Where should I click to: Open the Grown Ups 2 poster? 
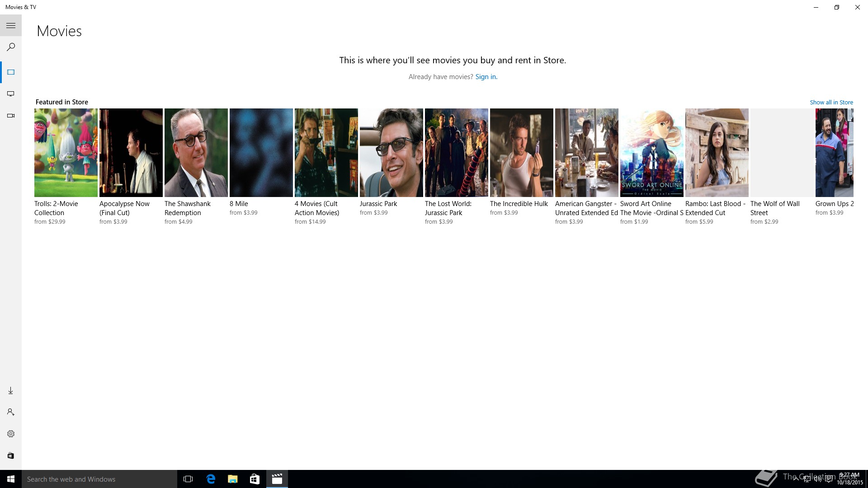click(x=835, y=153)
